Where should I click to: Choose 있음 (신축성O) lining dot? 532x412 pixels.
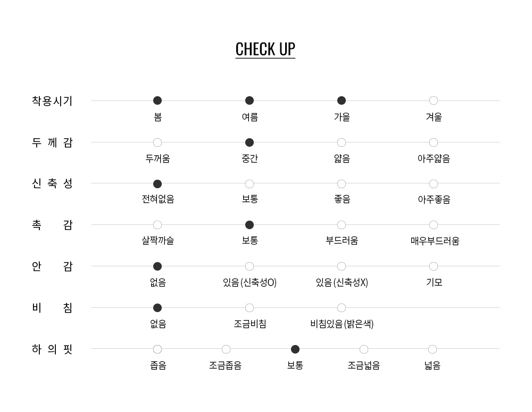pos(250,266)
